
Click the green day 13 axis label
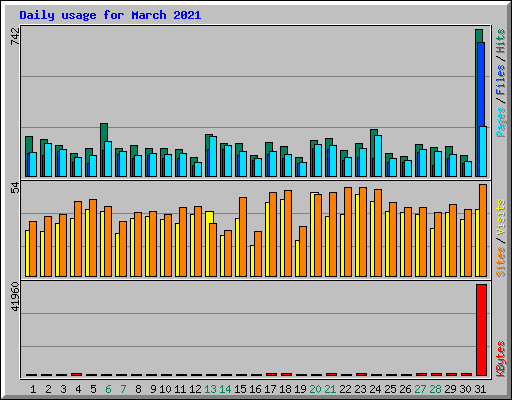tap(210, 389)
